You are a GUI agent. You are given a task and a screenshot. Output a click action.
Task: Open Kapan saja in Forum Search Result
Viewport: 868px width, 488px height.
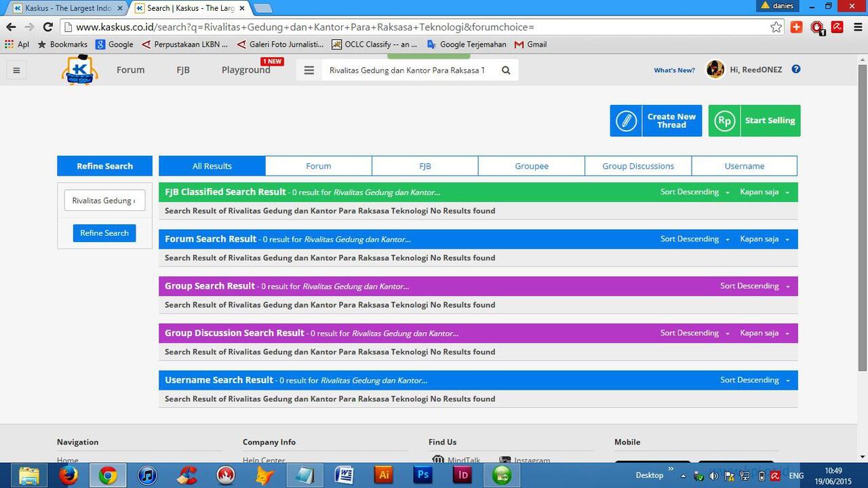[764, 239]
